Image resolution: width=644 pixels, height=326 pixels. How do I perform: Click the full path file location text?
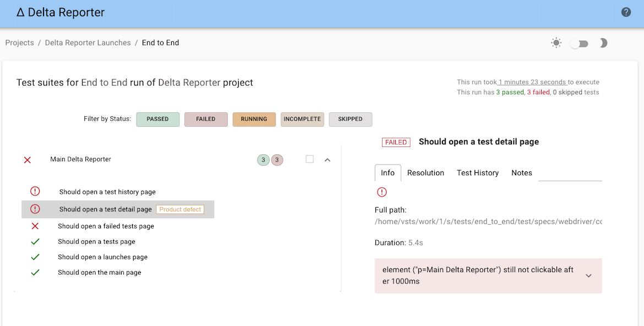(488, 221)
